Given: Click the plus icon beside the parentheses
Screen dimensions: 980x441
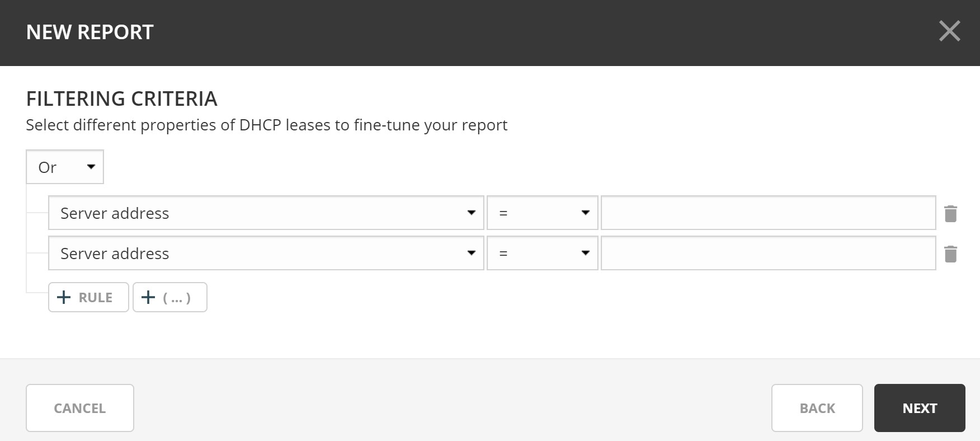Looking at the screenshot, I should (148, 297).
